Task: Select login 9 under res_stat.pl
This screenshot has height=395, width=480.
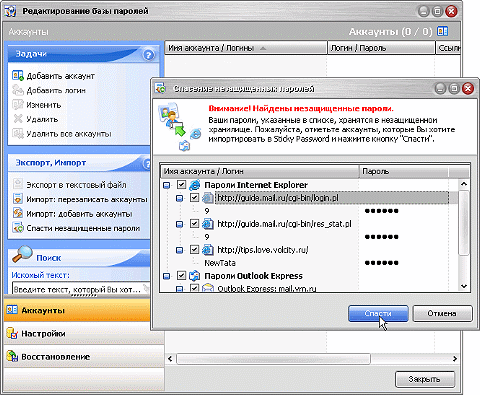Action: [x=207, y=237]
